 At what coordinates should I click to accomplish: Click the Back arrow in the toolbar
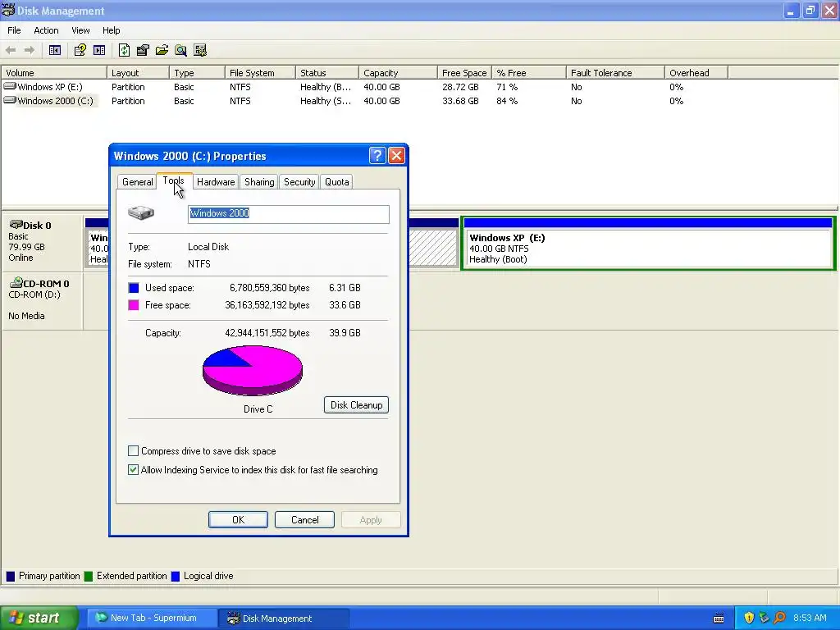pyautogui.click(x=11, y=50)
